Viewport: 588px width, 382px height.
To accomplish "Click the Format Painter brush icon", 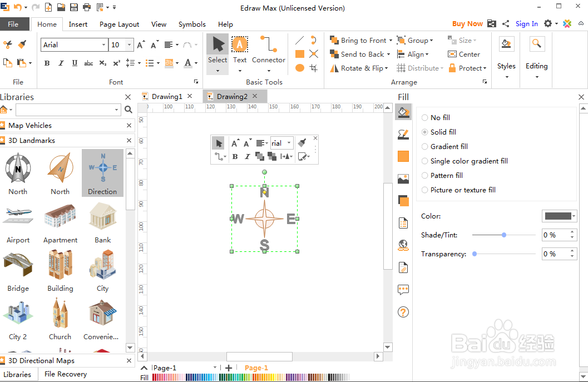I will [22, 44].
